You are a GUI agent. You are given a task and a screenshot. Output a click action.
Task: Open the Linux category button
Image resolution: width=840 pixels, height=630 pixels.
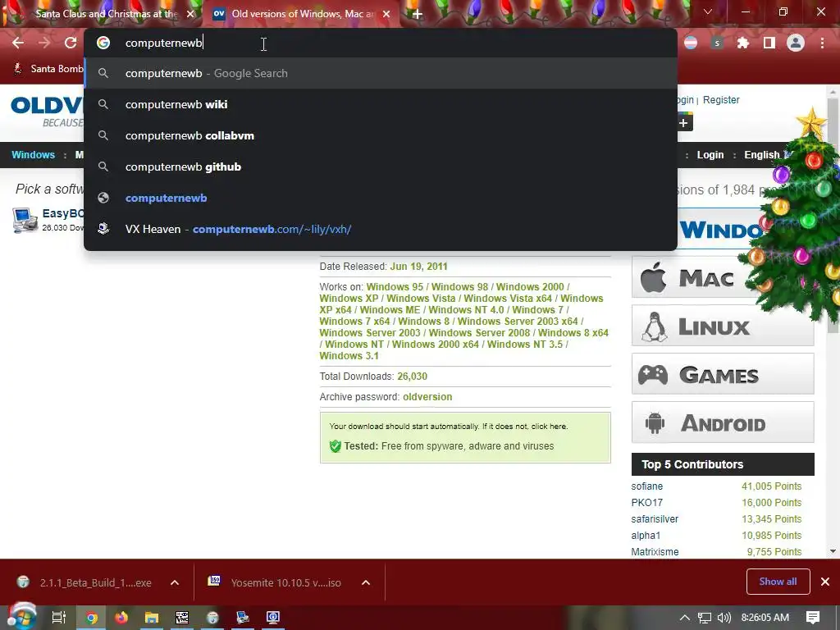(x=723, y=326)
